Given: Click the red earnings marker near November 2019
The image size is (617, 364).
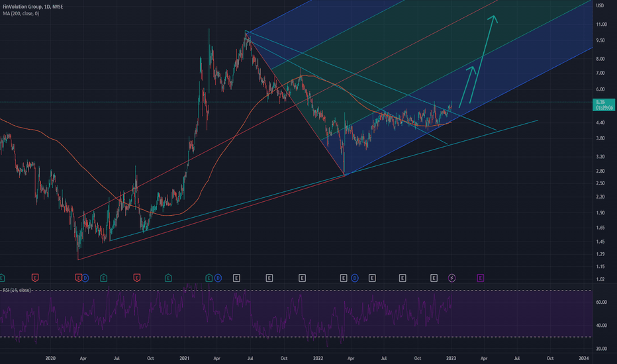Looking at the screenshot, I should click(x=35, y=278).
